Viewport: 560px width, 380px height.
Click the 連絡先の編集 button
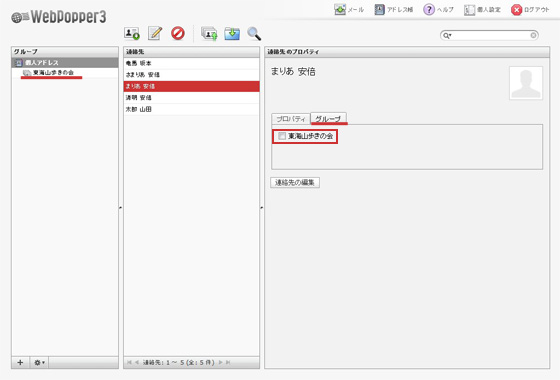pos(295,182)
